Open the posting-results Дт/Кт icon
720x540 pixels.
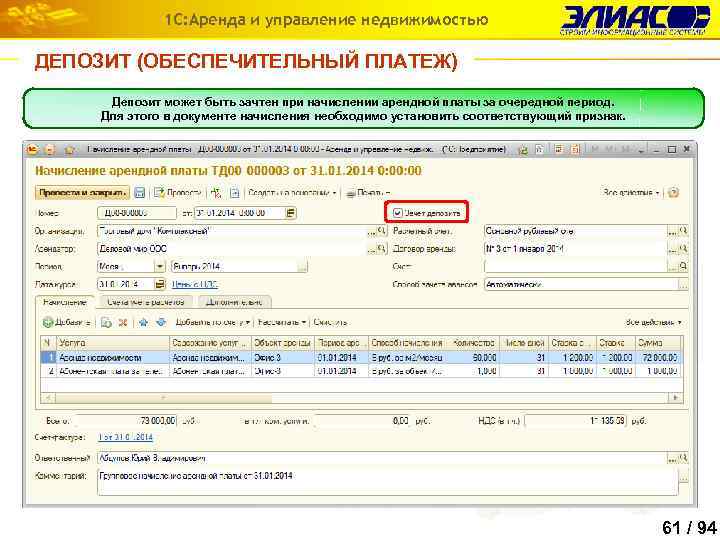(x=216, y=193)
